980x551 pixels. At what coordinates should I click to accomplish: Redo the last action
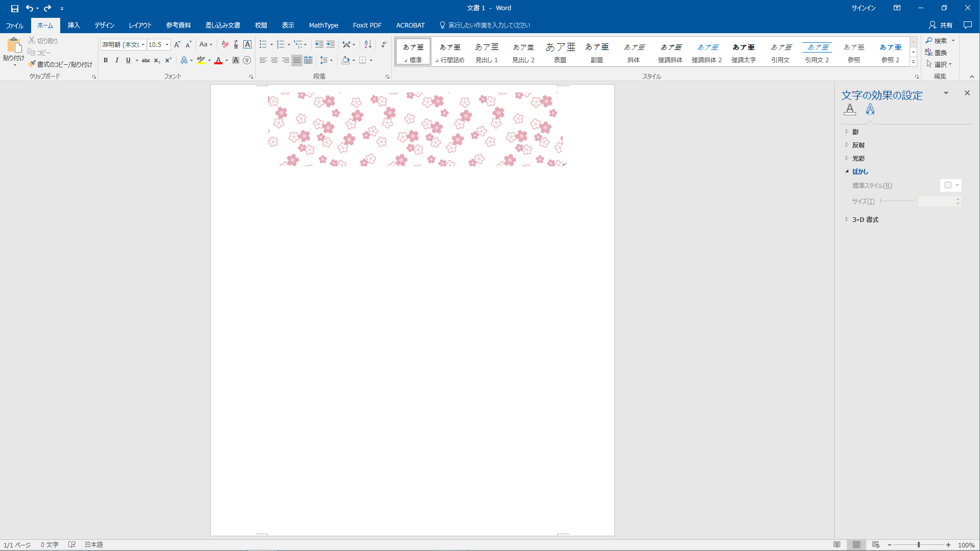pos(47,8)
